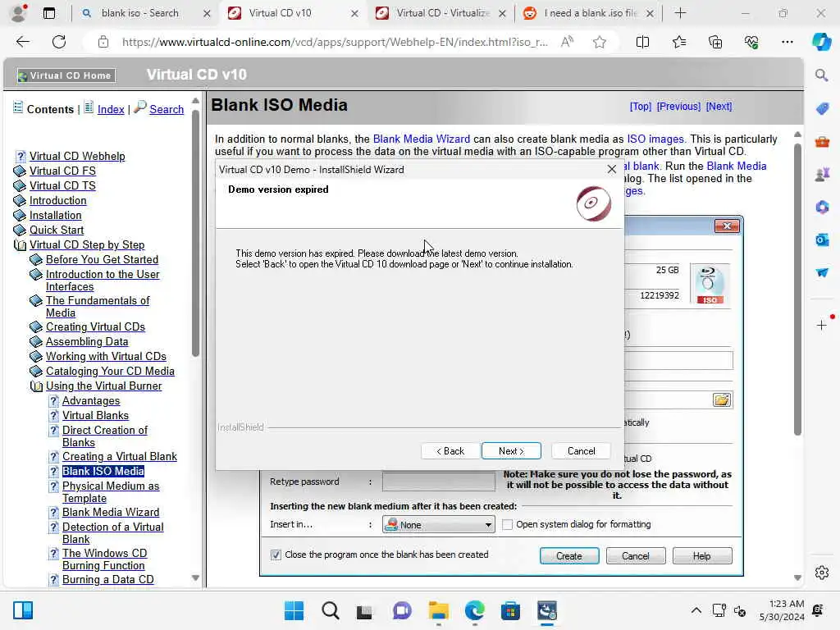Screen dimensions: 840x630
Task: Open Blank Media Wizard topic in tree
Action: click(x=111, y=512)
